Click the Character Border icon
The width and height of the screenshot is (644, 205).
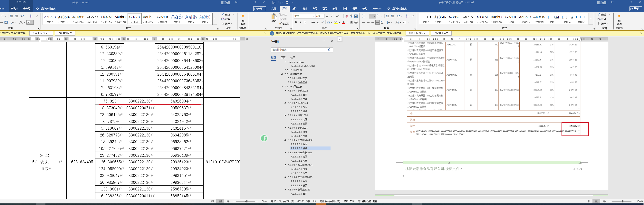356,16
